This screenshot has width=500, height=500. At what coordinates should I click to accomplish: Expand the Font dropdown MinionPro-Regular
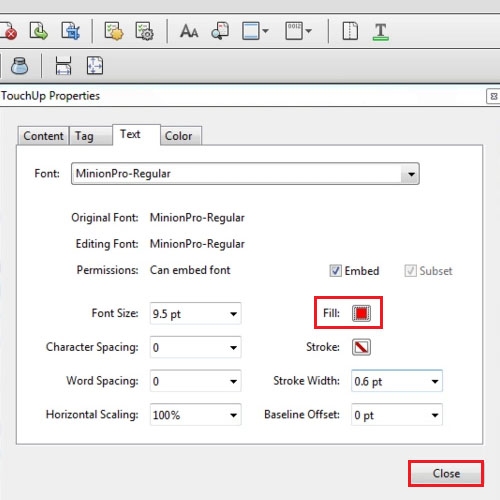245,174
